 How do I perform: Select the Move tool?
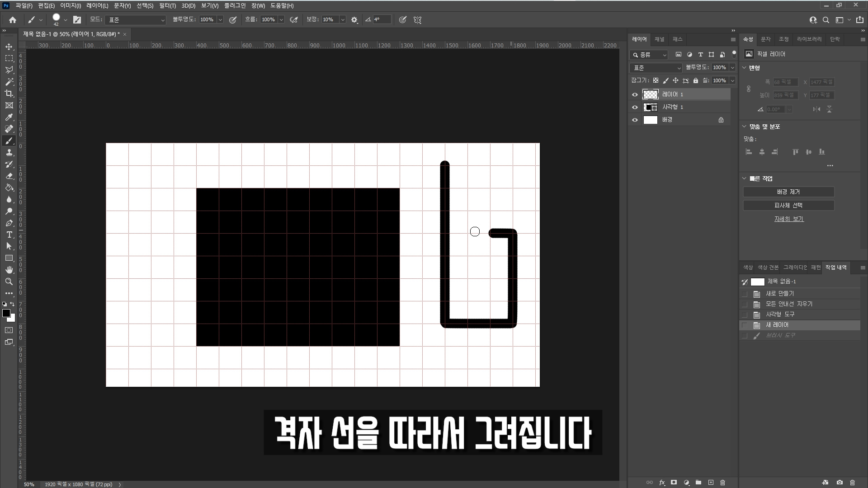9,47
